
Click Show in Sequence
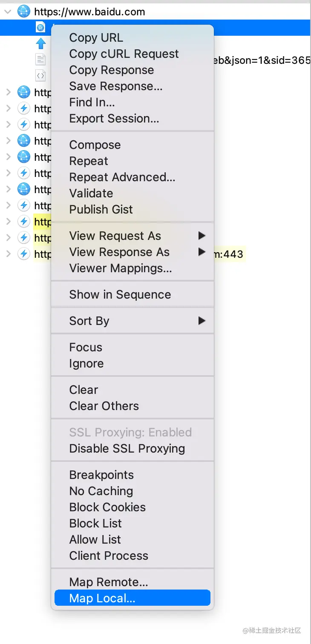[x=120, y=295]
